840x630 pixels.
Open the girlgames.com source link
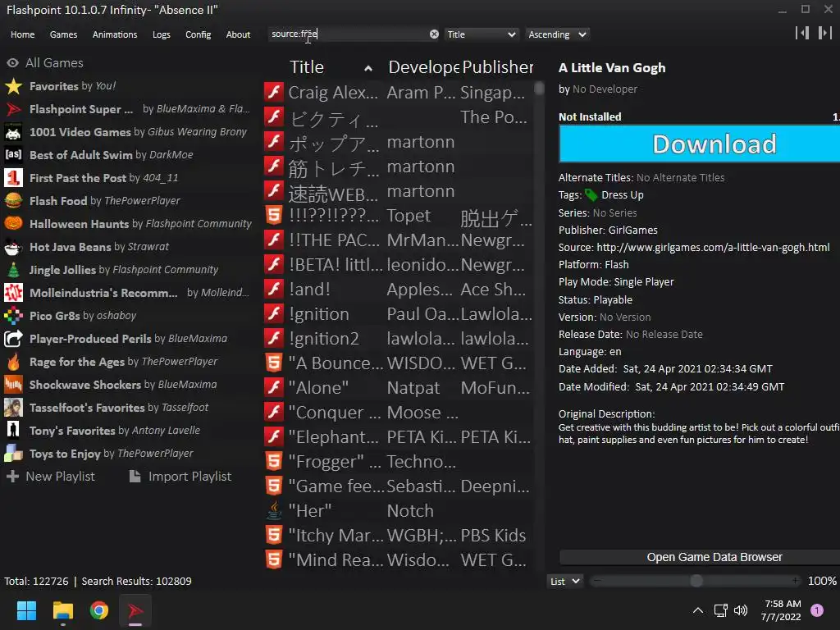coord(713,248)
